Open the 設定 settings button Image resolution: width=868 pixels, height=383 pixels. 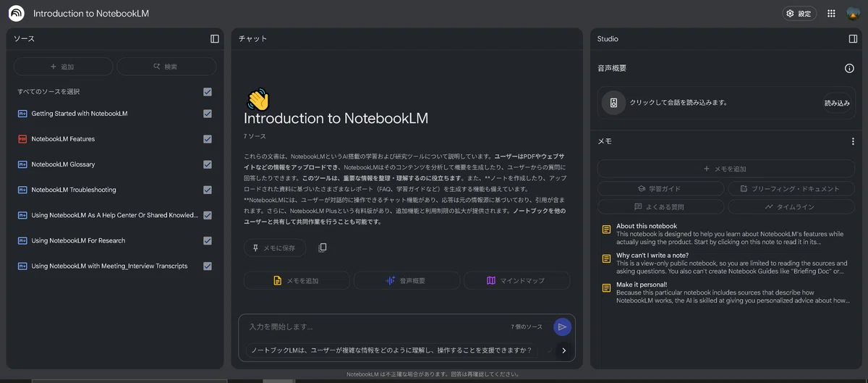coord(799,13)
